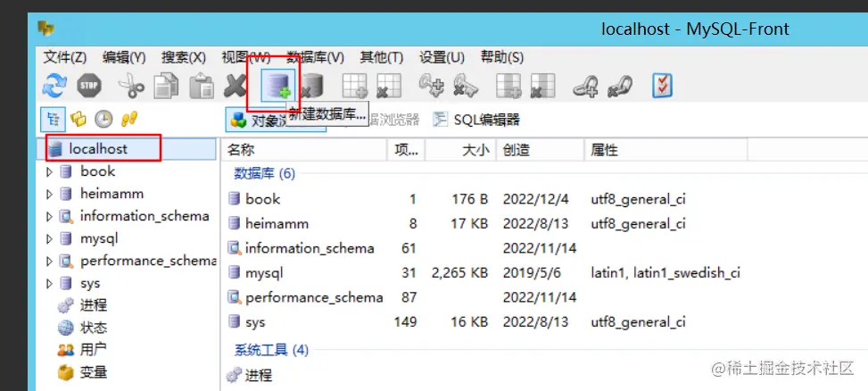Image resolution: width=868 pixels, height=391 pixels.
Task: Click the Delete X toolbar icon
Action: pos(235,86)
